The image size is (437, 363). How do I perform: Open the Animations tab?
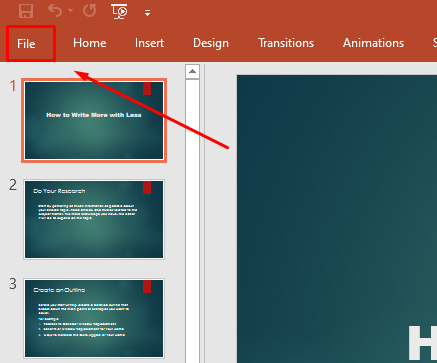[x=373, y=43]
